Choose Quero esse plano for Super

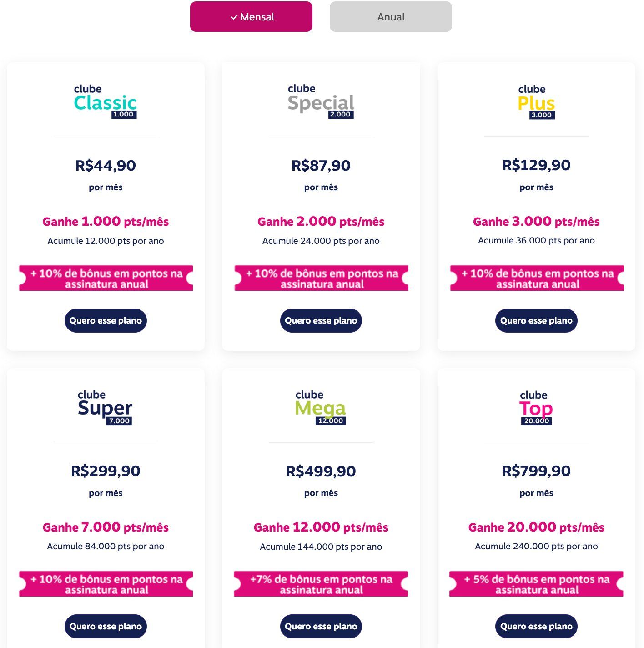[106, 626]
